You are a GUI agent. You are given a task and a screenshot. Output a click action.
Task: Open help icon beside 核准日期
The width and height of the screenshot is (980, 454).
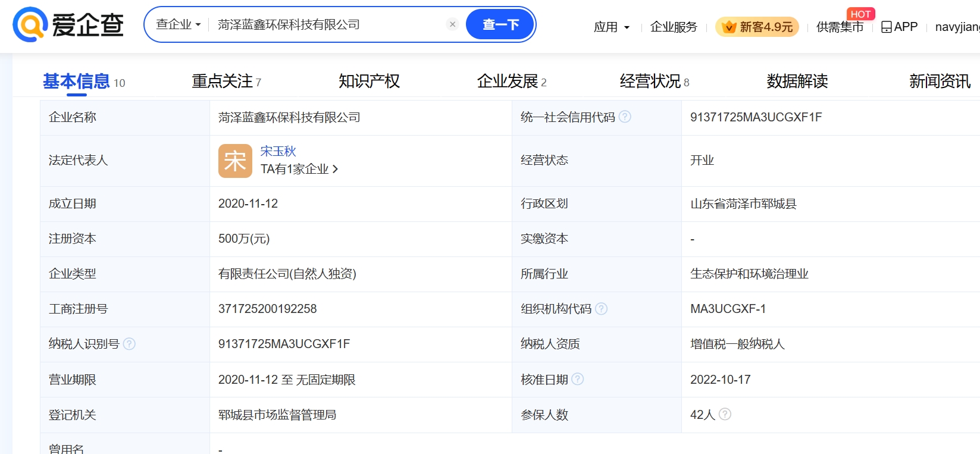coord(577,378)
